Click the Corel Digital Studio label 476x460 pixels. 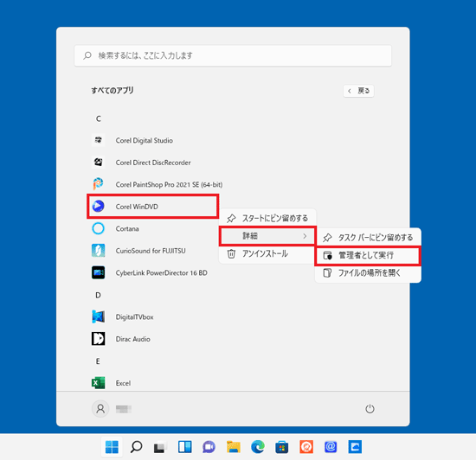click(145, 140)
